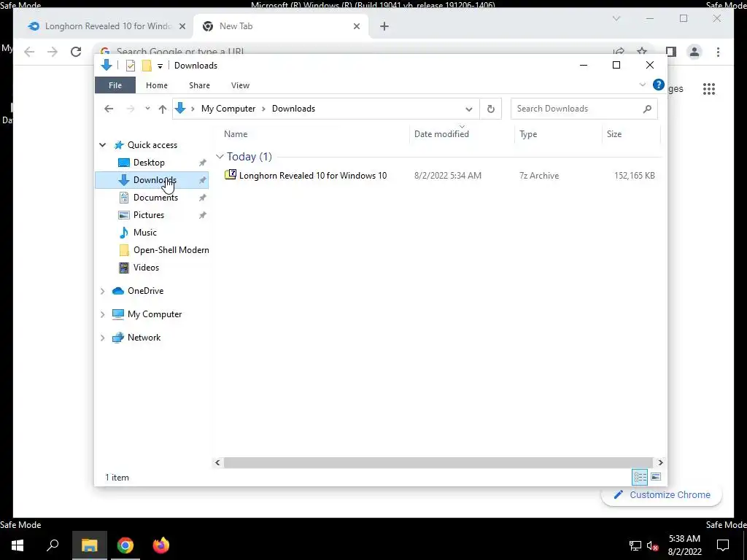This screenshot has height=560, width=747.
Task: Select Videos in Quick access
Action: (146, 268)
